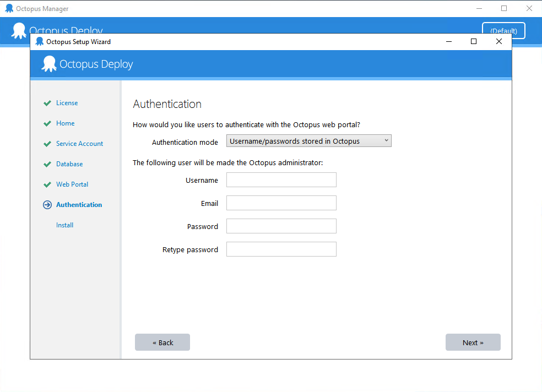
Task: Open the Install step in sidebar
Action: (x=64, y=225)
